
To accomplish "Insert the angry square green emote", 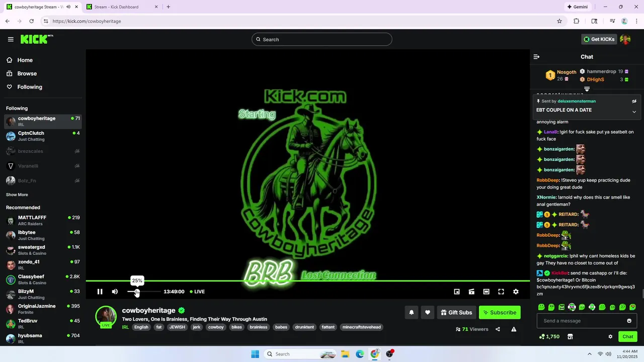I will tap(561, 307).
